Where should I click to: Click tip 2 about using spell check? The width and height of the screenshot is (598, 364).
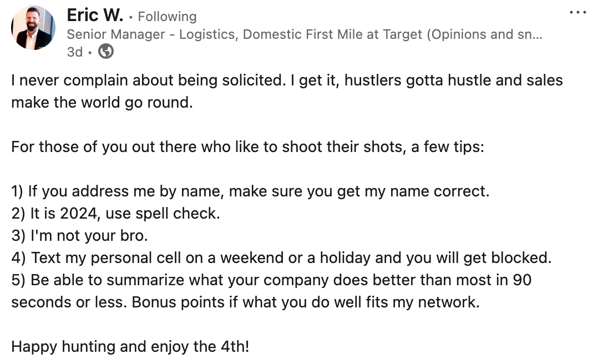(x=115, y=214)
